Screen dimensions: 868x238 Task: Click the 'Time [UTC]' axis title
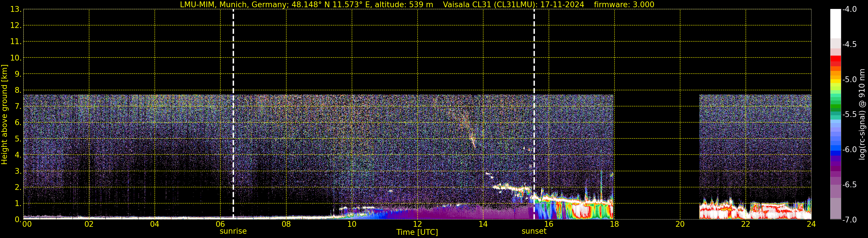417,232
